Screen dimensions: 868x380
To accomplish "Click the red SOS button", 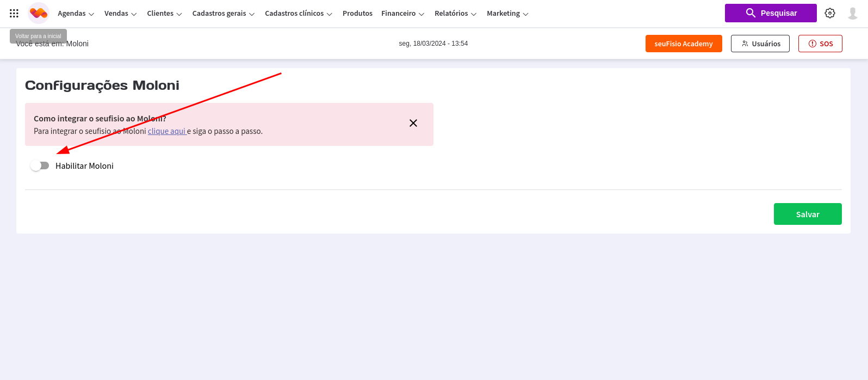I will click(820, 44).
